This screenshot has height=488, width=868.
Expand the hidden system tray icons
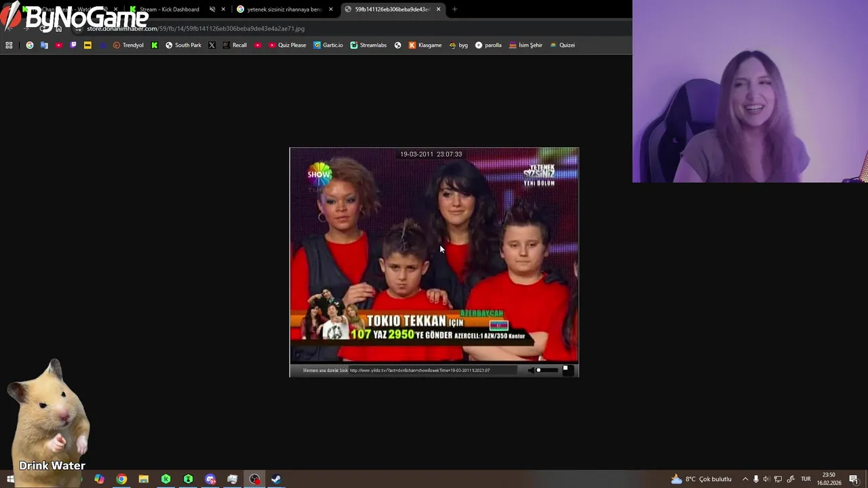coord(745,479)
